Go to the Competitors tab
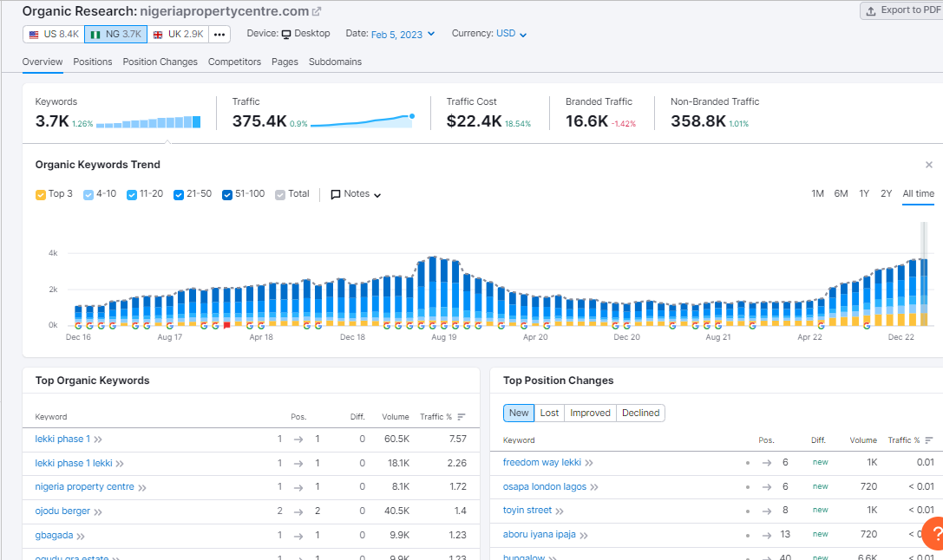943x560 pixels. pyautogui.click(x=234, y=62)
